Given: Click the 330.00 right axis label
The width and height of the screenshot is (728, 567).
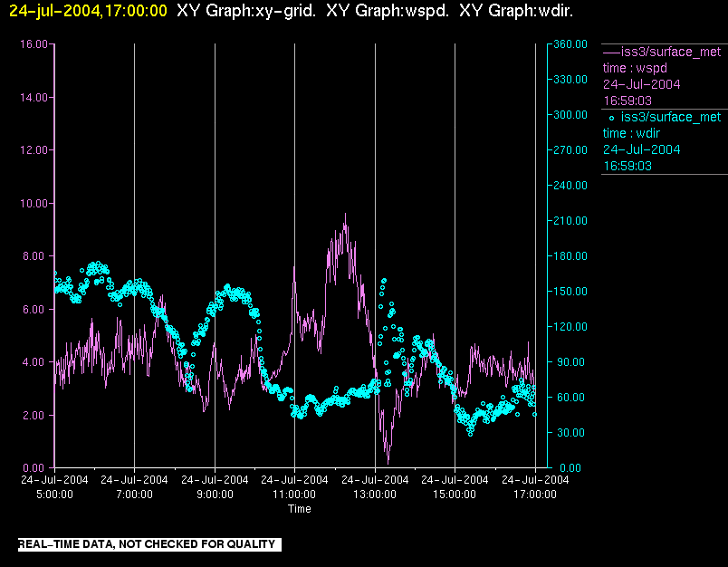Looking at the screenshot, I should 570,80.
